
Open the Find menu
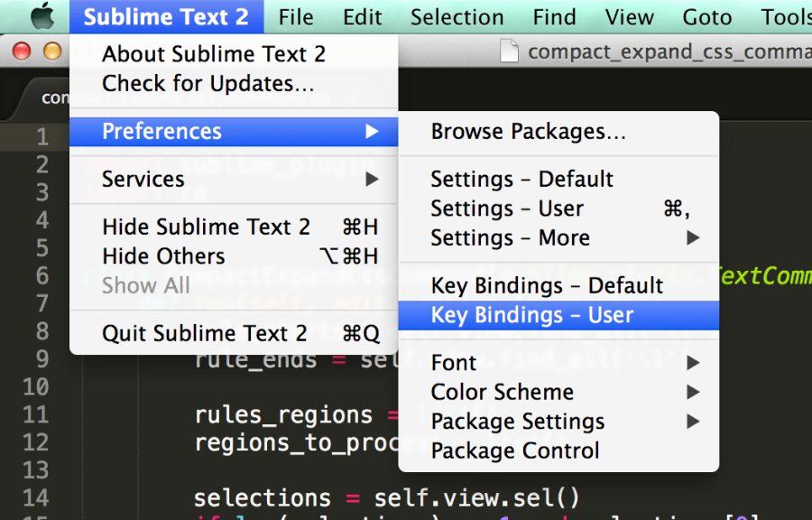point(554,15)
